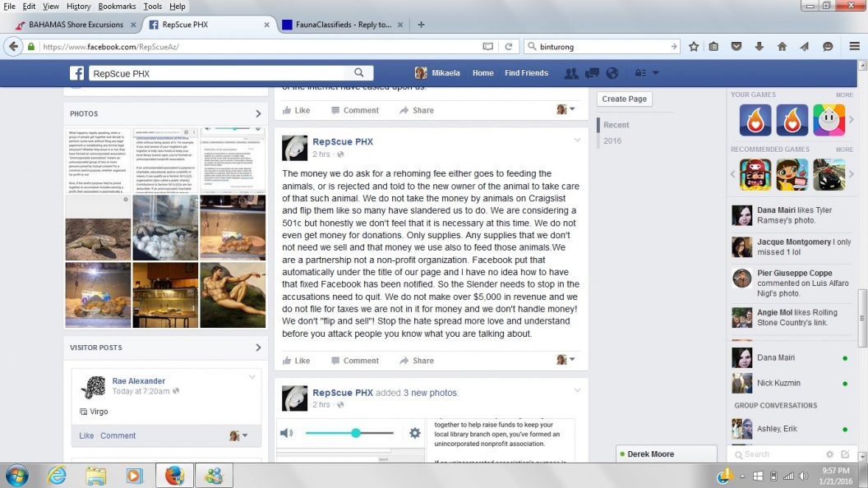Open downloads arrow icon

coord(759,47)
